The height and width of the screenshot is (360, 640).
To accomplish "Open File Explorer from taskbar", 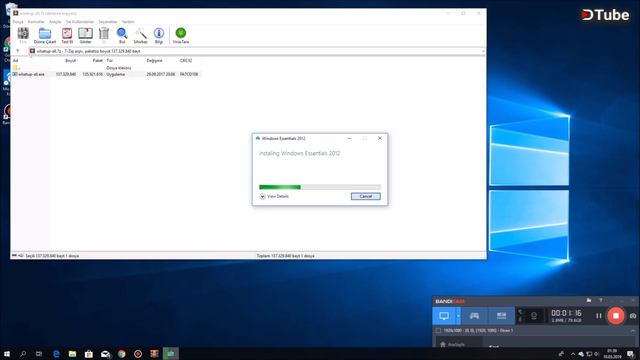I will [x=72, y=354].
